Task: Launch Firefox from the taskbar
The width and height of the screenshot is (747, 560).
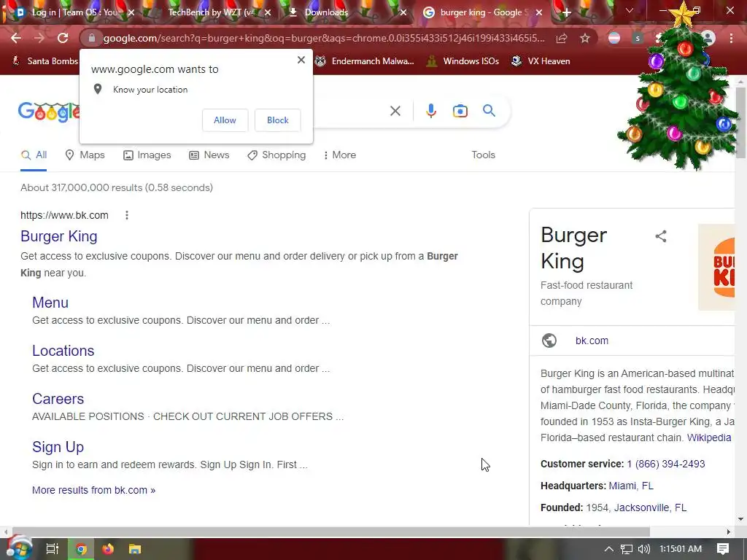Action: pyautogui.click(x=108, y=549)
